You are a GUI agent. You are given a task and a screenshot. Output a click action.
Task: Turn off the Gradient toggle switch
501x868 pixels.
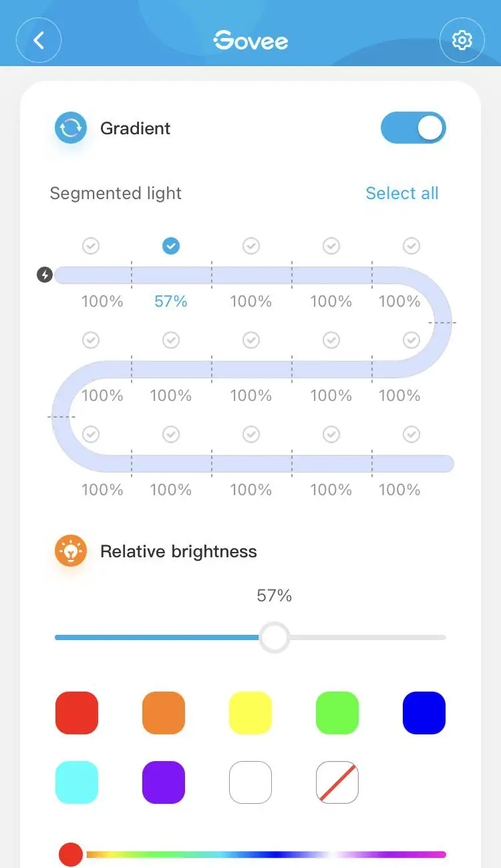413,128
